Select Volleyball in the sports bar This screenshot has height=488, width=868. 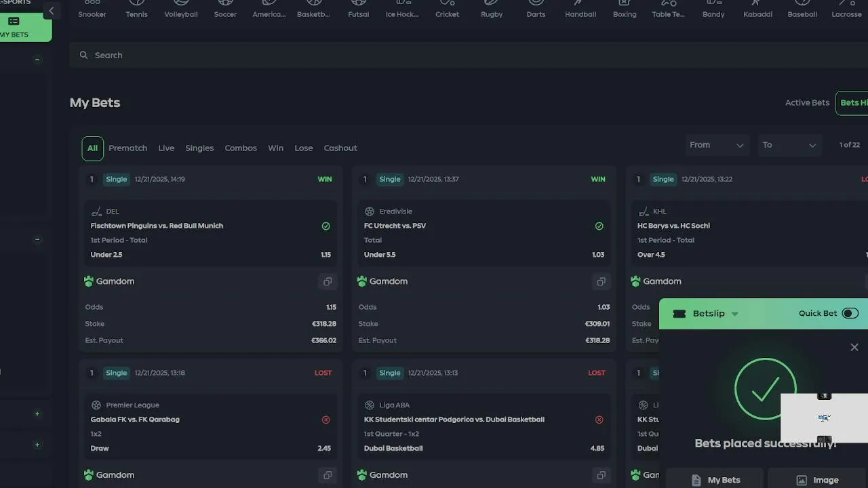[x=181, y=9]
